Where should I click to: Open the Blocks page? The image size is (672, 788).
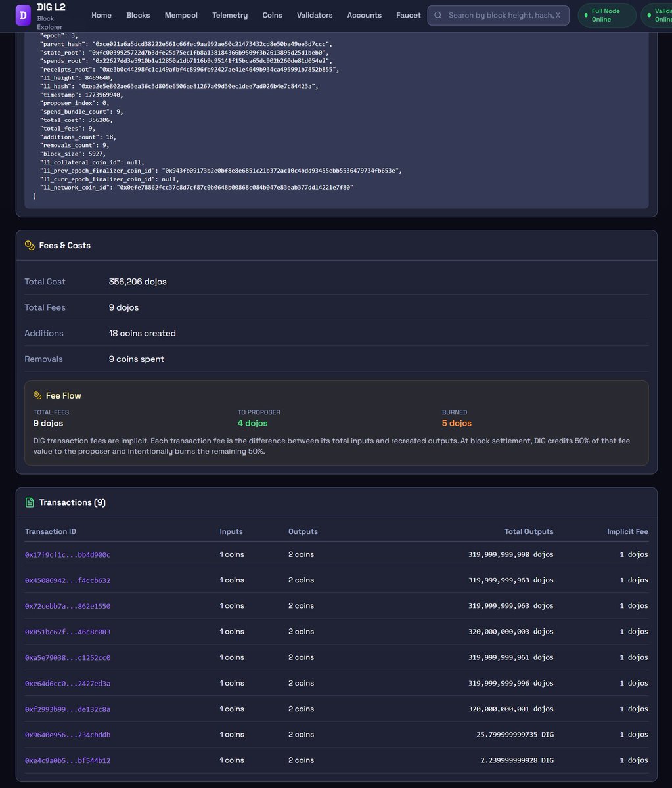coord(138,15)
